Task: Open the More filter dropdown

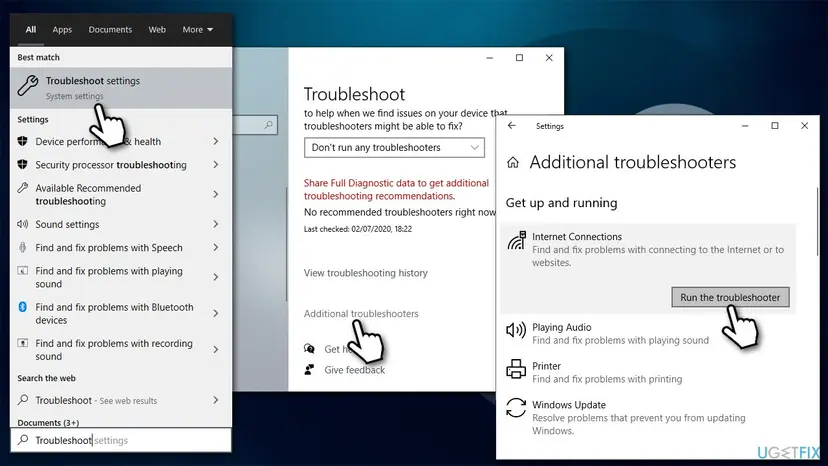Action: (x=197, y=30)
